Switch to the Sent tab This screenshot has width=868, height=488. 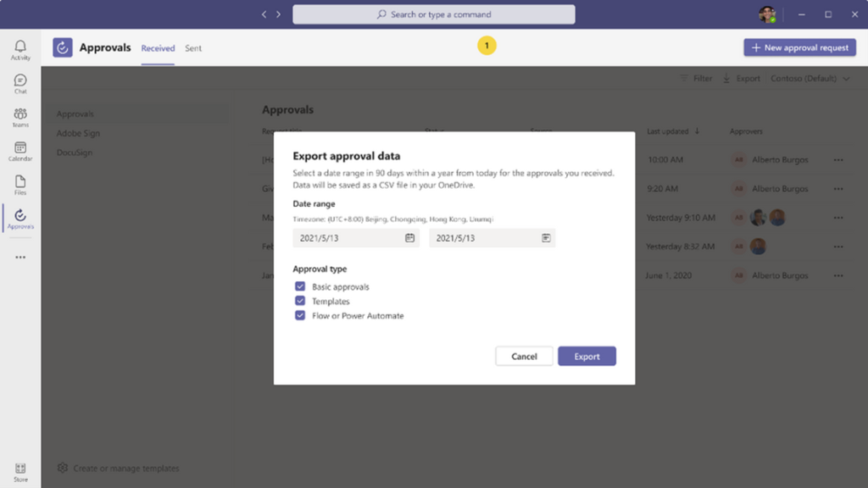point(193,48)
